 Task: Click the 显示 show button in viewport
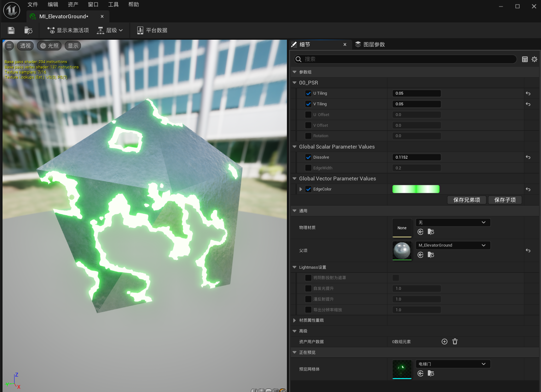pyautogui.click(x=73, y=46)
